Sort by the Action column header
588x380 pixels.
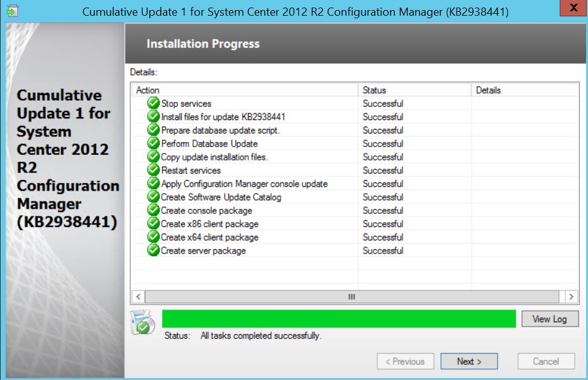click(x=245, y=90)
